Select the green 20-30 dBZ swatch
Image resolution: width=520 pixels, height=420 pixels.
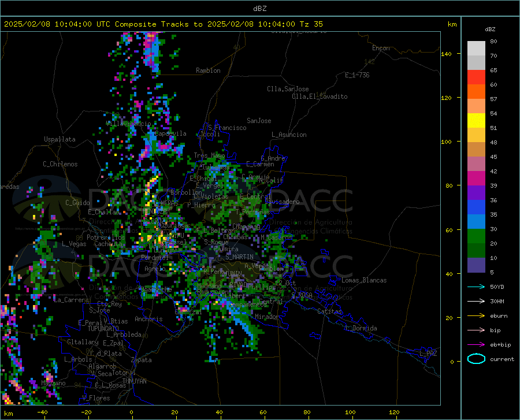pos(476,236)
